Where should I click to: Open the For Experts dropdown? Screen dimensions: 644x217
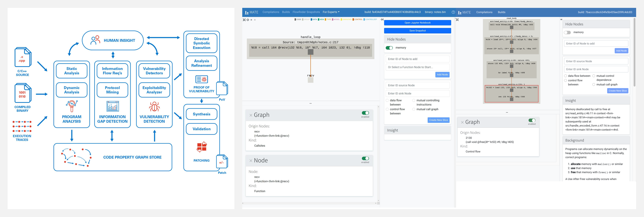click(331, 12)
